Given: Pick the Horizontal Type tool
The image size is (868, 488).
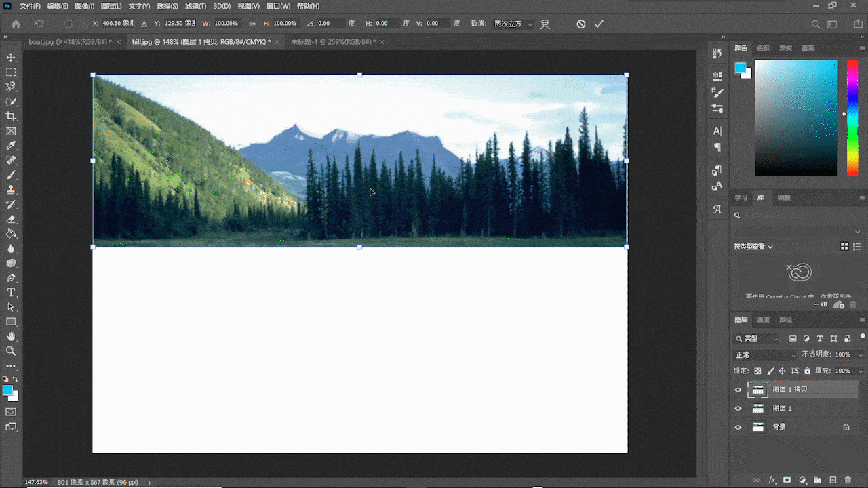Looking at the screenshot, I should coord(11,293).
